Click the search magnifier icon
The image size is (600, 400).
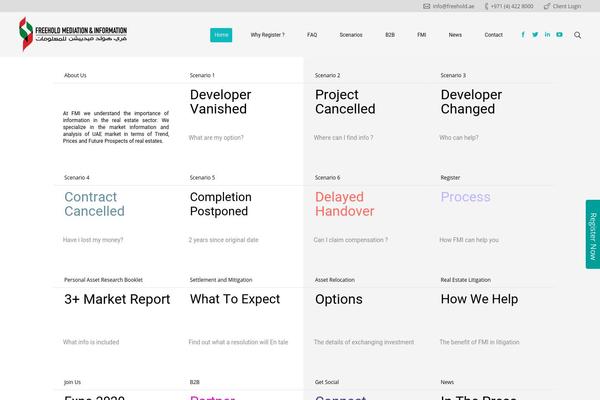577,35
